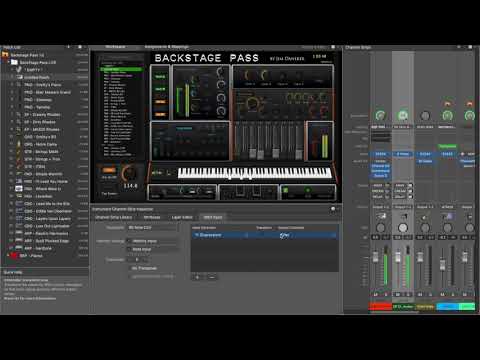Click the volume fader on the first channel strip
Viewport: 480px width, 360px height.
376,257
